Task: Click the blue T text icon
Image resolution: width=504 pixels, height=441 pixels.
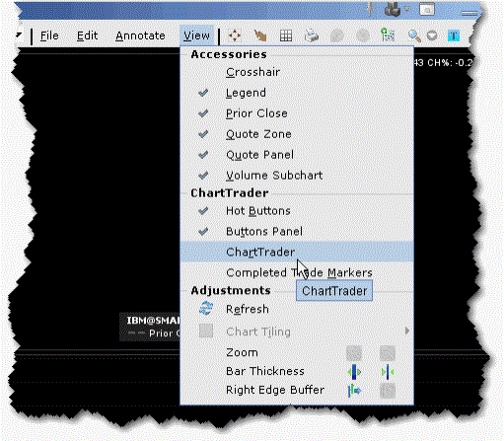Action: tap(454, 36)
